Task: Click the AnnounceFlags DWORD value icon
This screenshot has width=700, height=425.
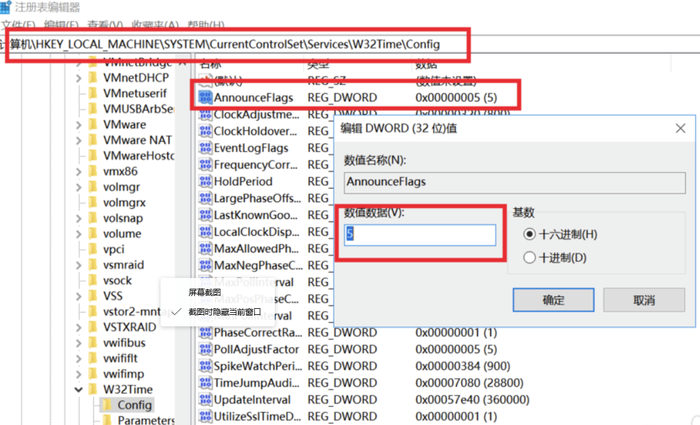Action: tap(205, 97)
